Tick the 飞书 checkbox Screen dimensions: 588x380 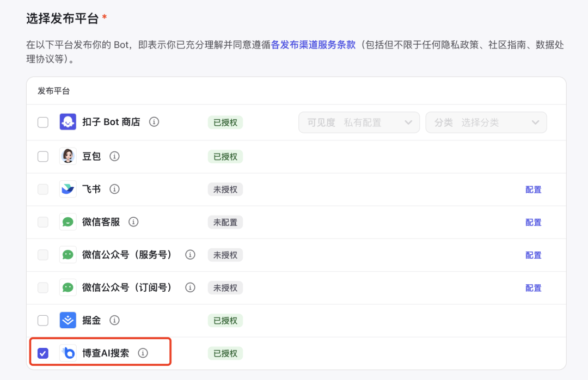43,189
